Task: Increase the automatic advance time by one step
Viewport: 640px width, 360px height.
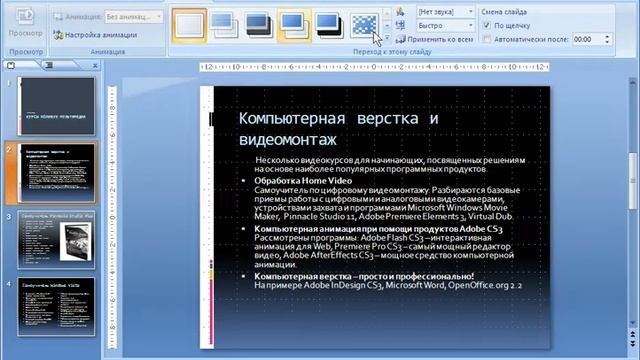Action: (607, 36)
